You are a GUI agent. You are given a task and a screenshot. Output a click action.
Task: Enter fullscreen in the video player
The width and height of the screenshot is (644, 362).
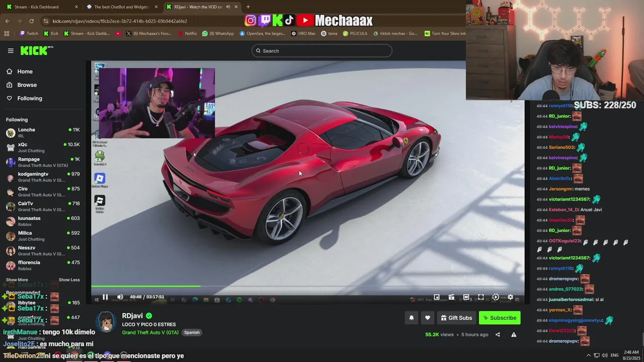click(481, 297)
